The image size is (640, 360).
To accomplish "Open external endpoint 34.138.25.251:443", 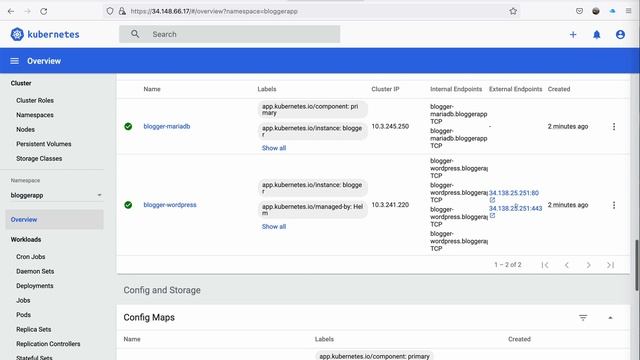I will (516, 208).
